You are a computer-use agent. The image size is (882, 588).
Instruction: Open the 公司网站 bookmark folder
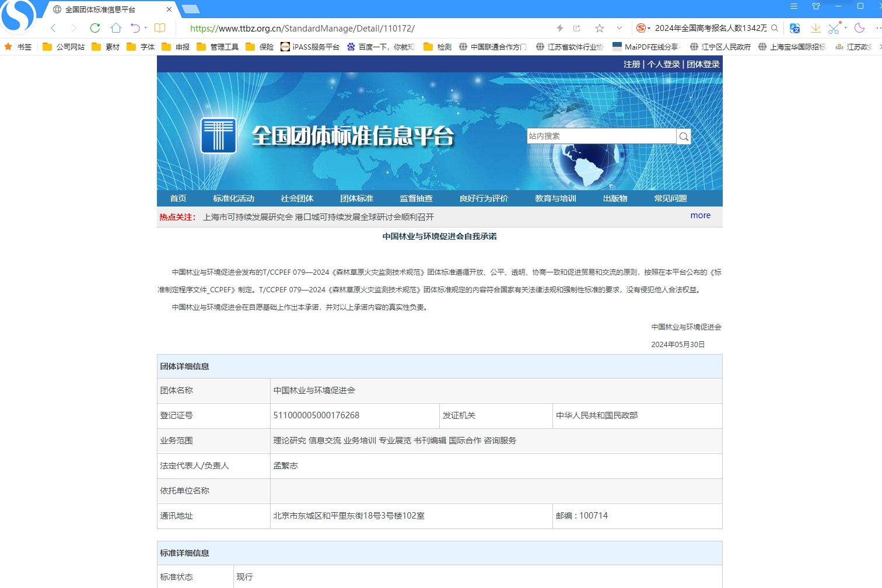[x=64, y=47]
